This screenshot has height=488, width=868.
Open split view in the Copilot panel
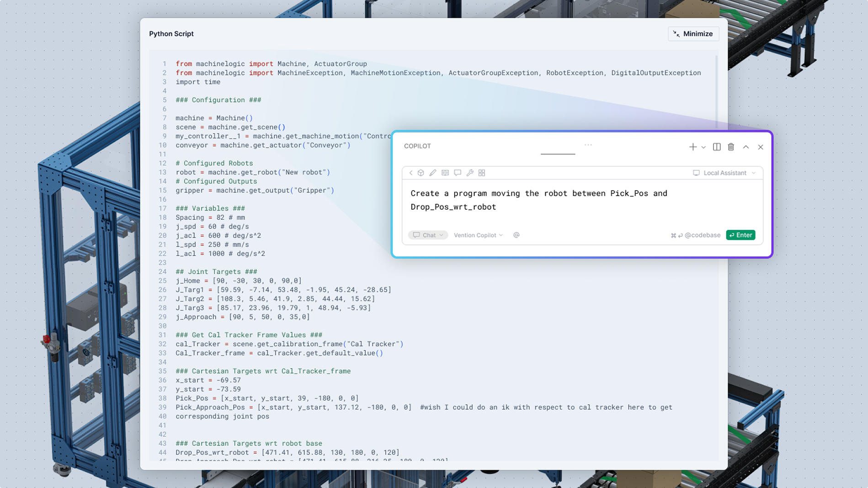click(717, 147)
